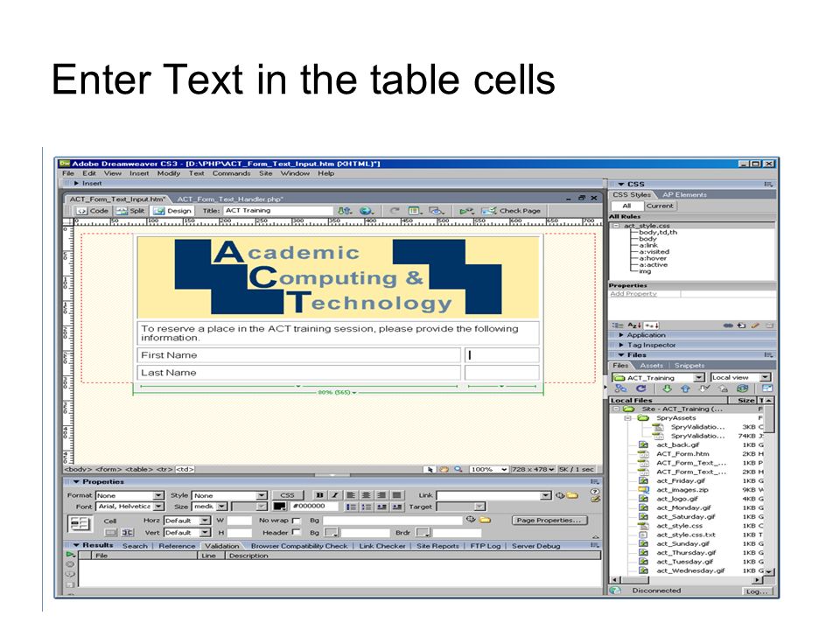Open the Site menu
The image size is (840, 630).
[x=266, y=173]
